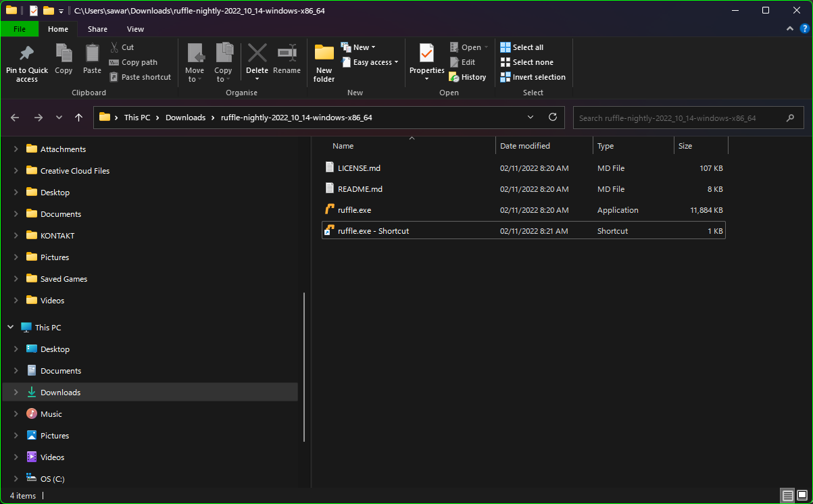Image resolution: width=813 pixels, height=504 pixels.
Task: Select Saved Games in navigation pane
Action: 64,279
